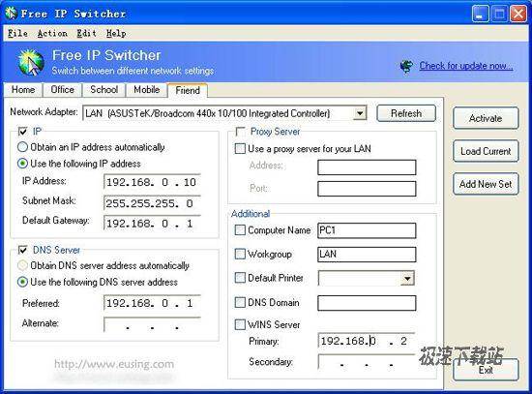The height and width of the screenshot is (394, 532).
Task: Click the globe logo in the banner
Action: pos(31,62)
